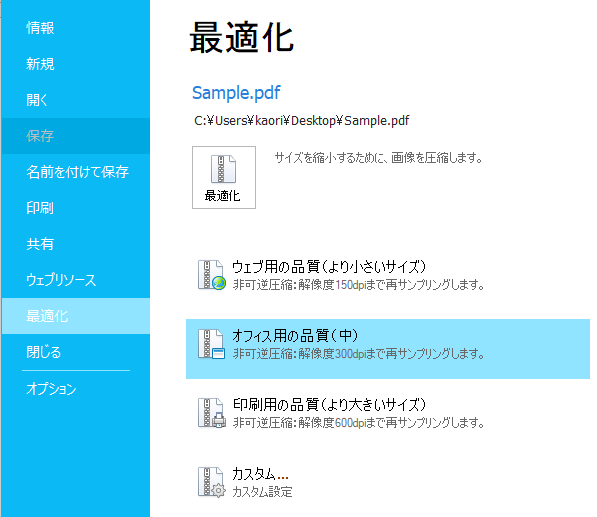Screen dimensions: 597x517
Task: Click the 最適化 zip file icon button
Action: click(223, 177)
